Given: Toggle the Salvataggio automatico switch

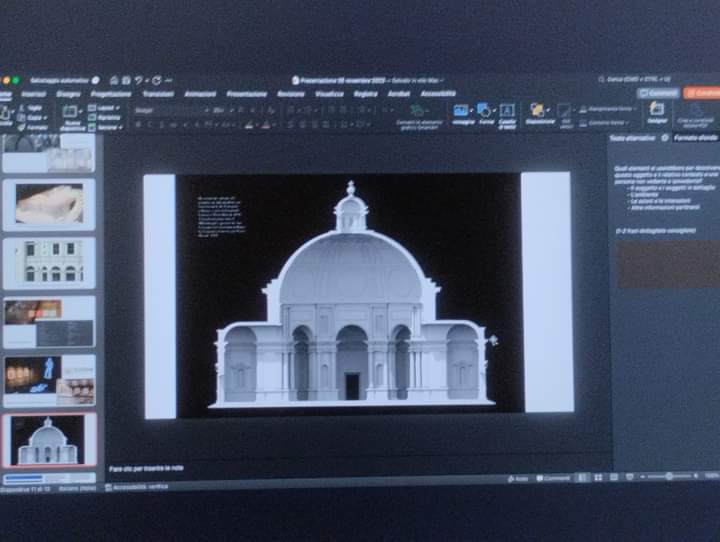Looking at the screenshot, I should coord(96,80).
